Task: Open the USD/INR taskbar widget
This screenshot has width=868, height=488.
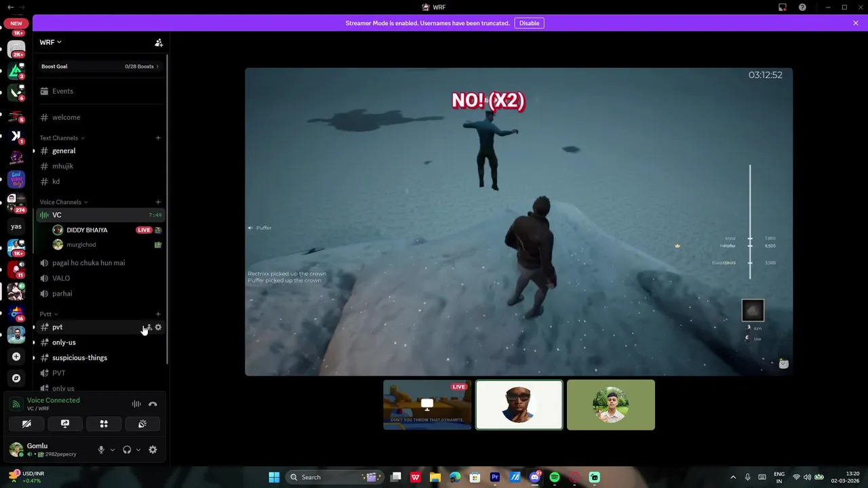Action: click(27, 477)
